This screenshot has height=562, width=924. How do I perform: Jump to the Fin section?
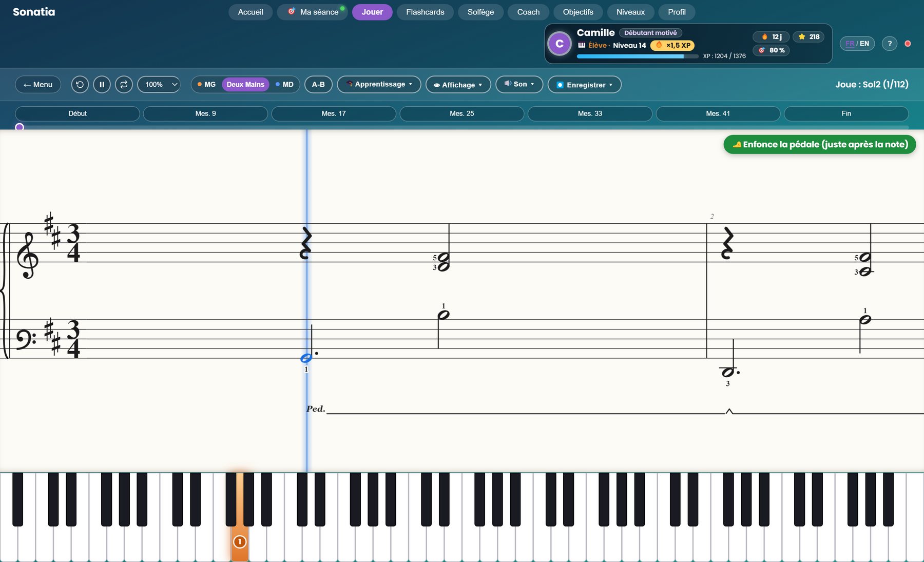(x=846, y=113)
